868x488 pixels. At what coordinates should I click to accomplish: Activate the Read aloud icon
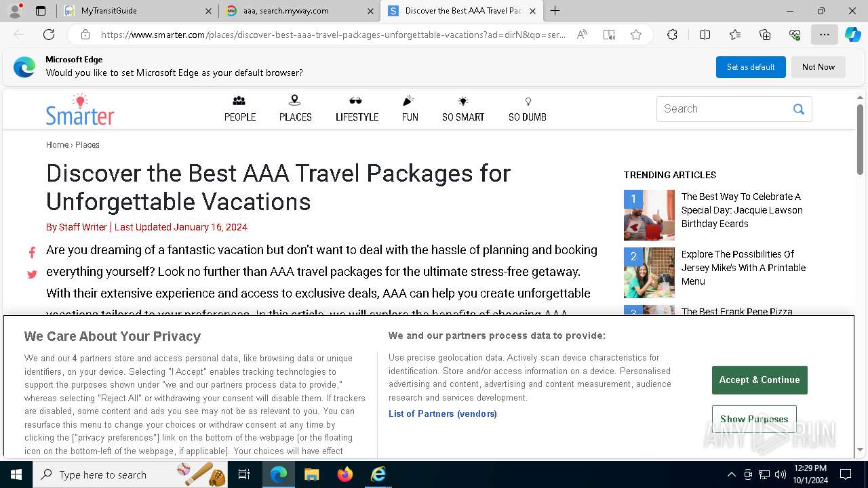point(582,35)
